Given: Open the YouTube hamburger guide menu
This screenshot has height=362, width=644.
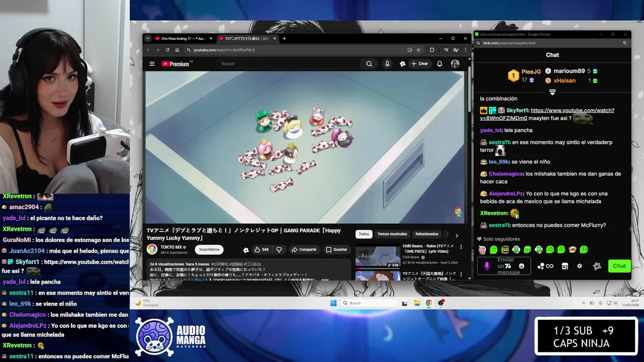Looking at the screenshot, I should tap(152, 64).
